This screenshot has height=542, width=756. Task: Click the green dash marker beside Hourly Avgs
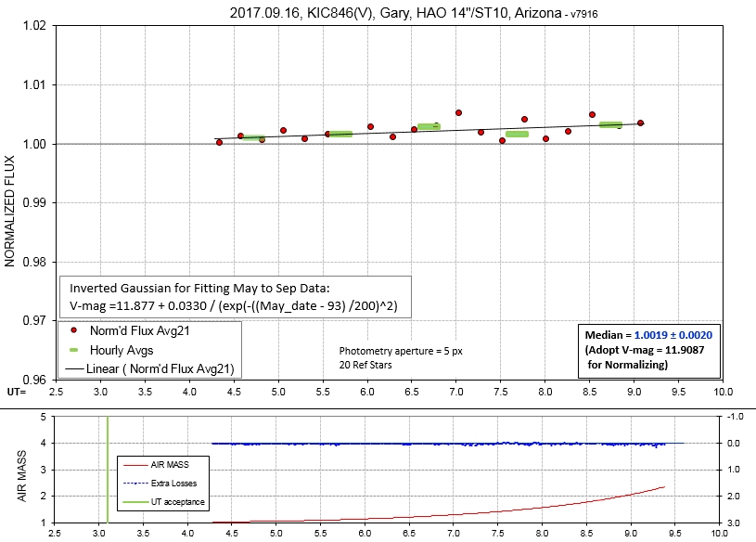click(x=74, y=350)
